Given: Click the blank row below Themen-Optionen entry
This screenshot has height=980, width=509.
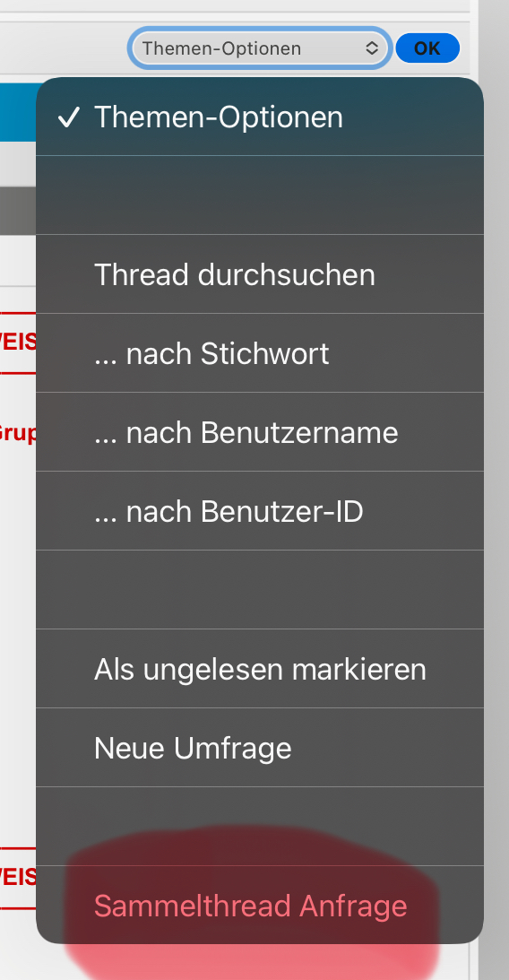Looking at the screenshot, I should click(x=260, y=195).
